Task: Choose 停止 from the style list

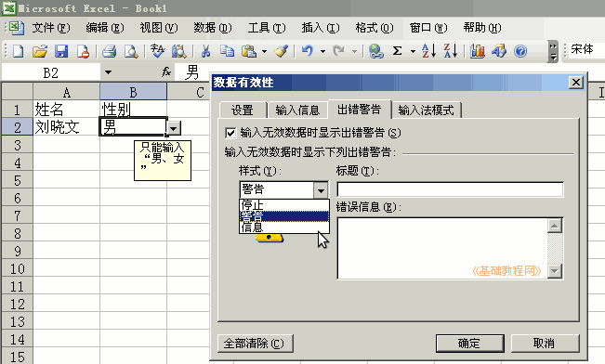Action: pos(284,204)
